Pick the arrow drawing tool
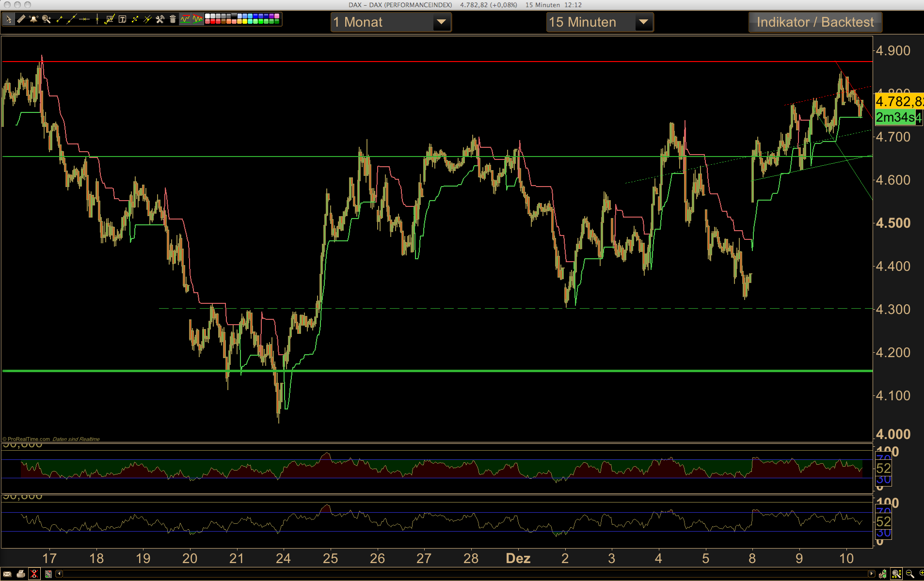Image resolution: width=924 pixels, height=581 pixels. (x=135, y=19)
